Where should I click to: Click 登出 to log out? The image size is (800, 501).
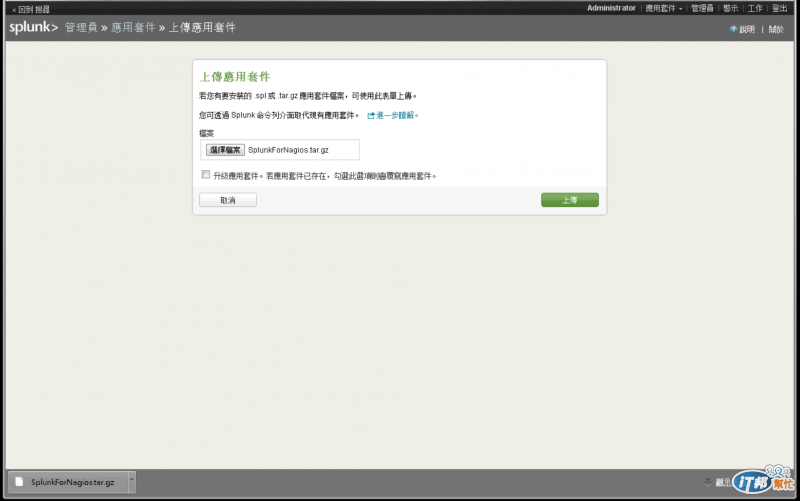click(779, 8)
